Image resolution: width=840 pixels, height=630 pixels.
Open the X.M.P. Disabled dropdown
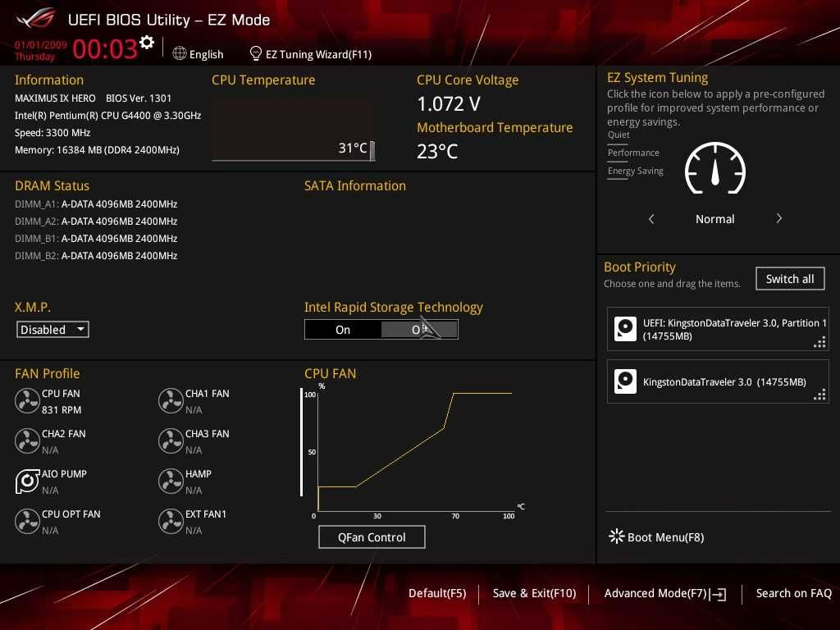click(x=53, y=330)
